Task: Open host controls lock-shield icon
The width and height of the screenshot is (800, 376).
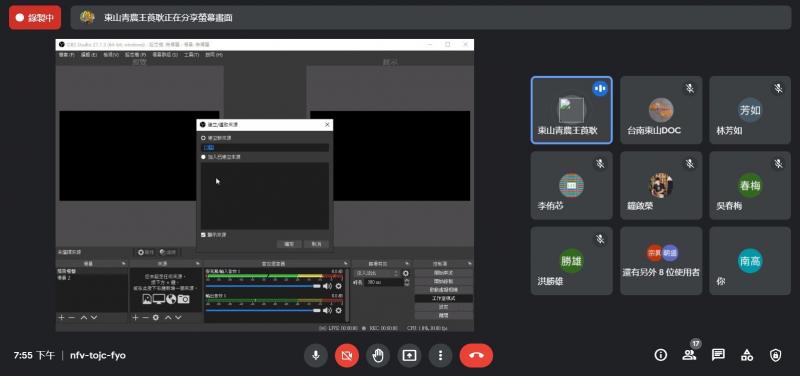Action: pos(776,355)
